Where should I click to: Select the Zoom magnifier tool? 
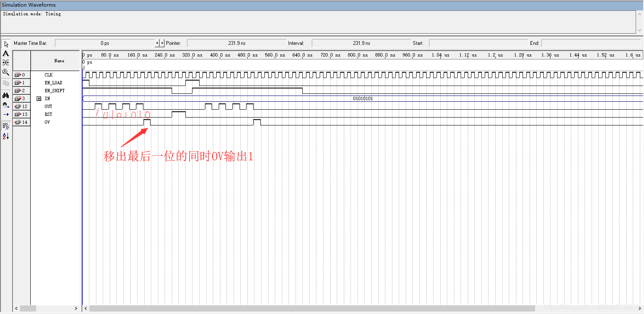pos(6,72)
